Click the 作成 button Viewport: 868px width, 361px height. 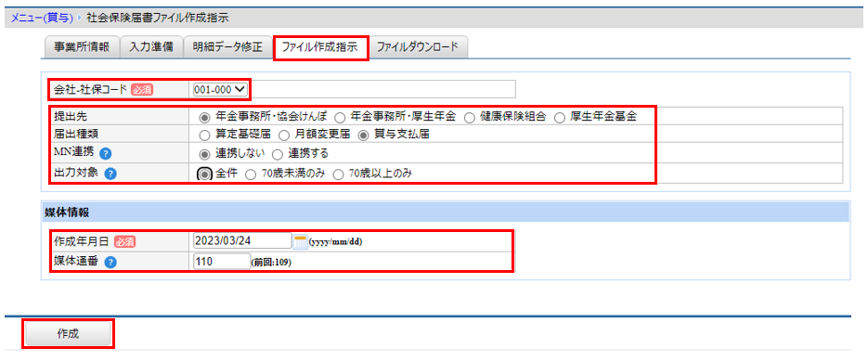[68, 333]
